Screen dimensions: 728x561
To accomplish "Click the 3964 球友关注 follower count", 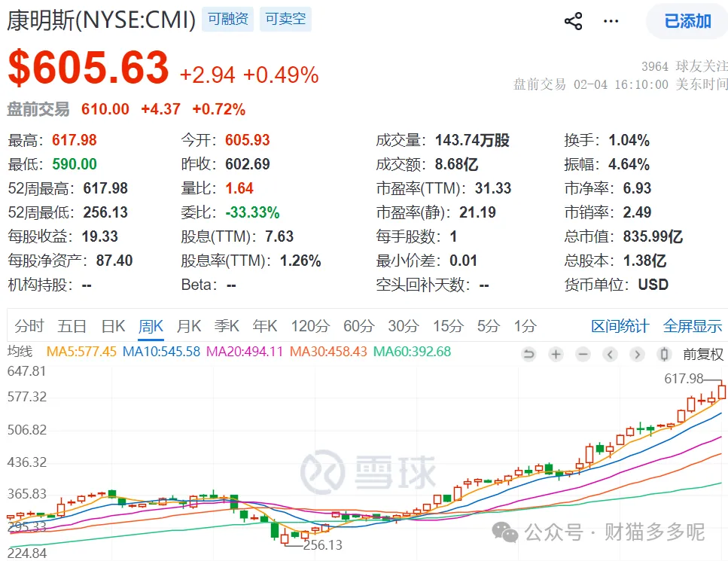I will tap(685, 66).
